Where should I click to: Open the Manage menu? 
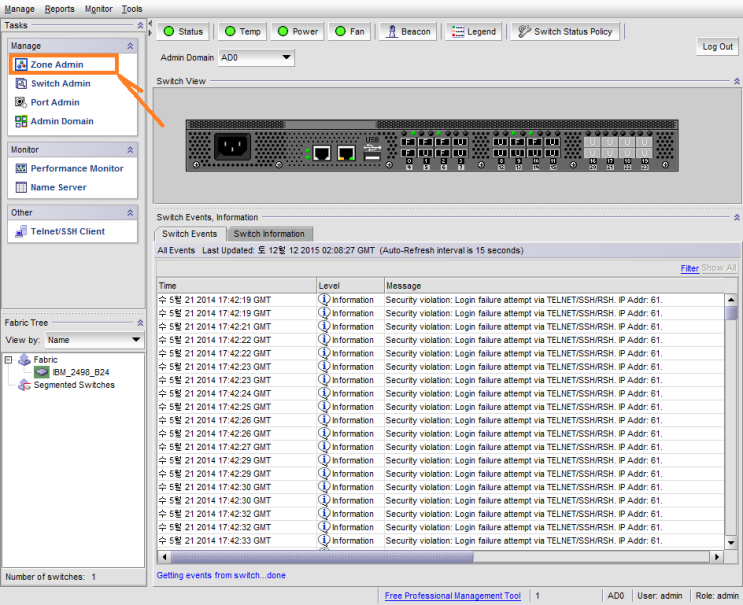(19, 9)
